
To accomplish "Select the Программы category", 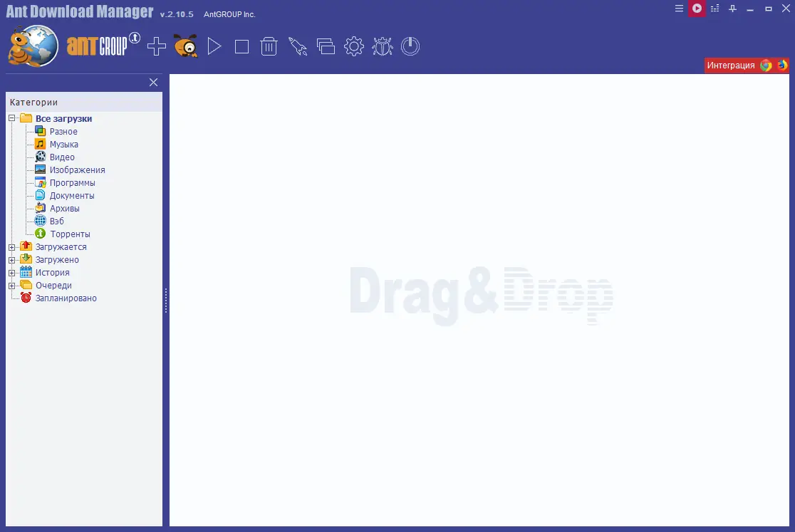I will click(x=72, y=182).
